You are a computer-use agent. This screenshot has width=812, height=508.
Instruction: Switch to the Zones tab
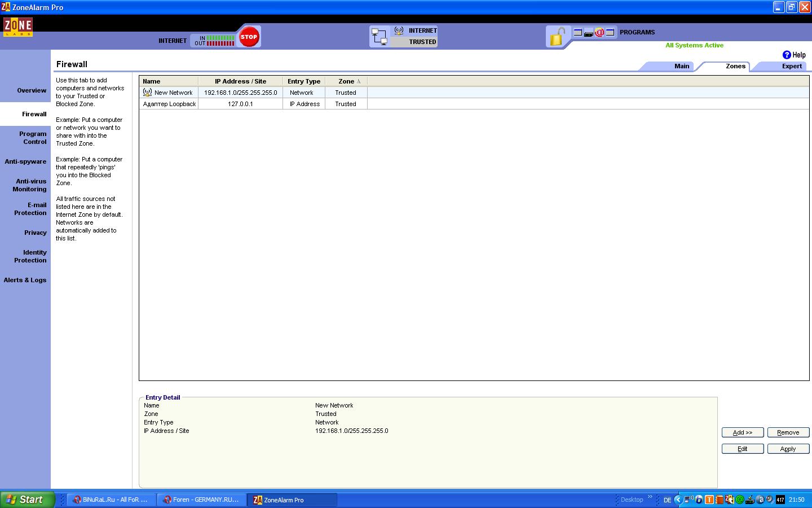pyautogui.click(x=735, y=66)
